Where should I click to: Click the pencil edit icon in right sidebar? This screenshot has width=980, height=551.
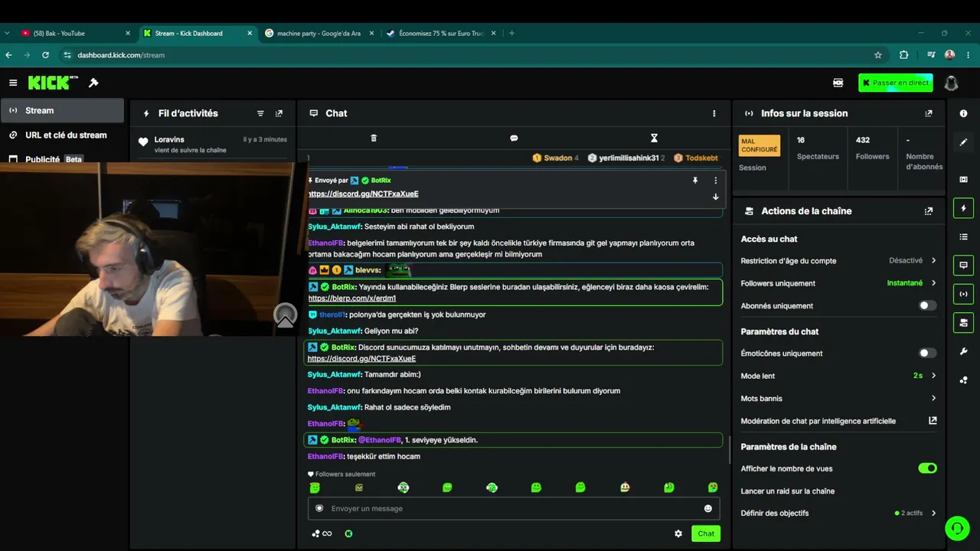pos(963,142)
